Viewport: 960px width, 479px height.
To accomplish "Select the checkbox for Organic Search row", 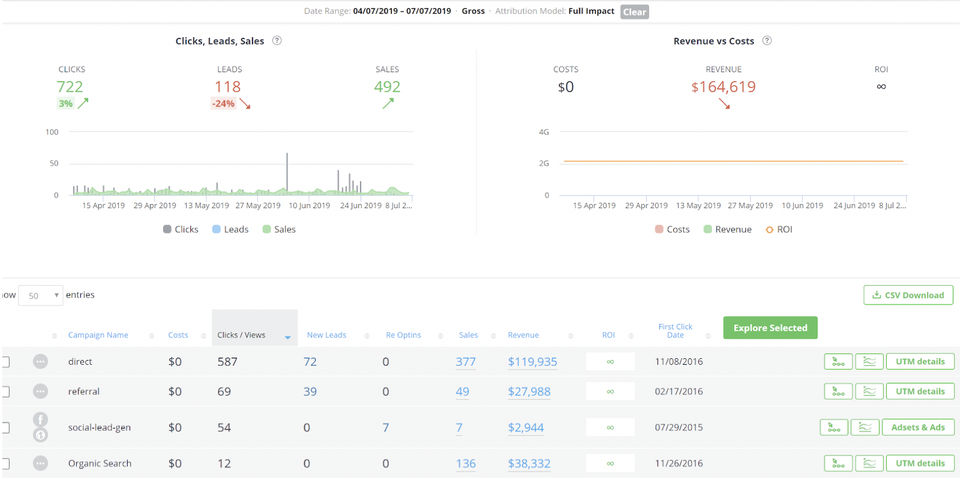I will click(x=5, y=464).
